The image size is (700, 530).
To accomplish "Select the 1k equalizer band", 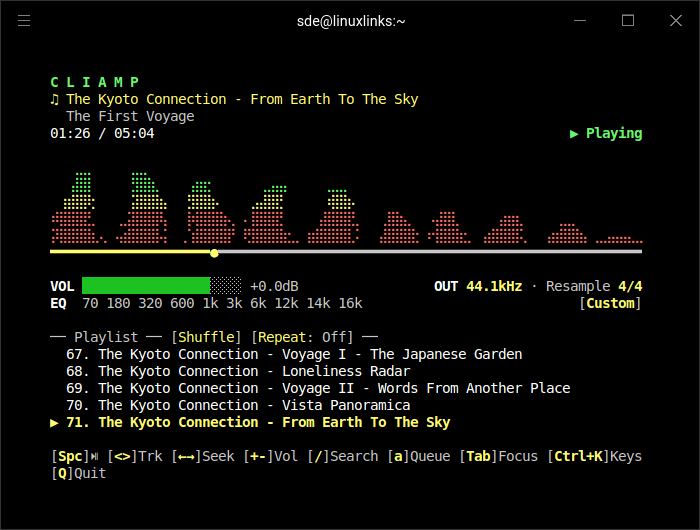I will click(210, 303).
